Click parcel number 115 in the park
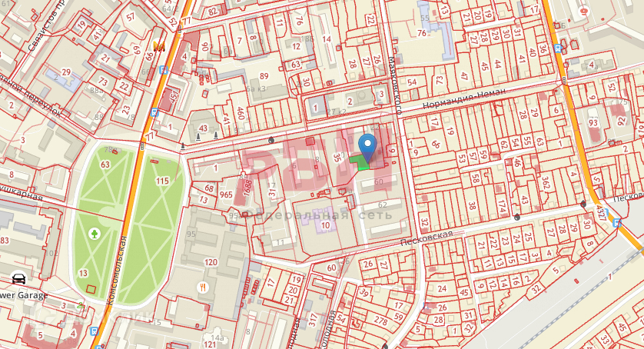Image resolution: width=644 pixels, height=349 pixels. pyautogui.click(x=162, y=181)
